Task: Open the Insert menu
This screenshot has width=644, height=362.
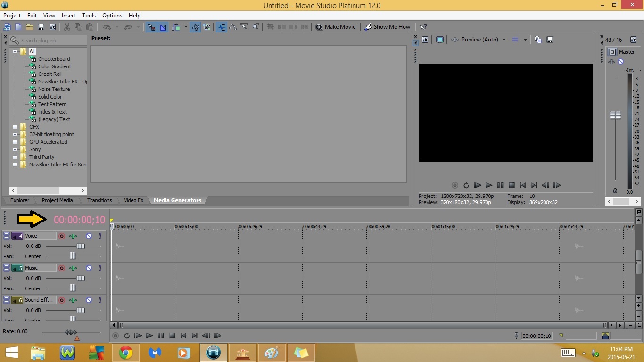Action: [69, 16]
